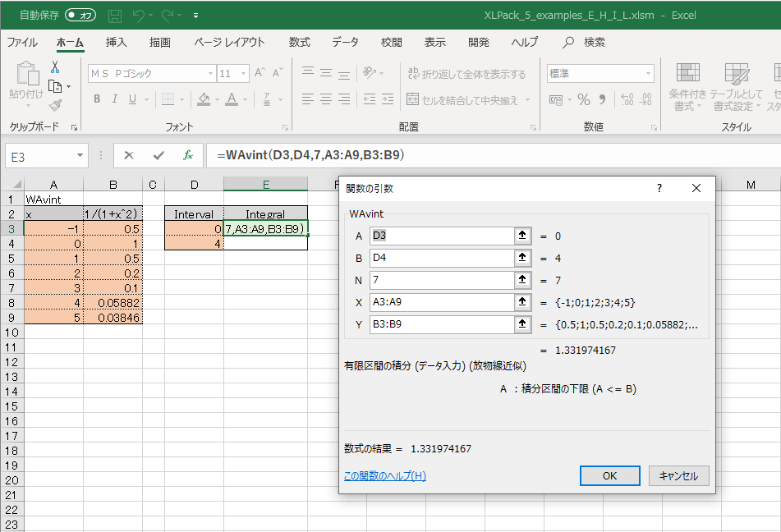Expand the number format dropdown
781x532 pixels.
coord(649,74)
